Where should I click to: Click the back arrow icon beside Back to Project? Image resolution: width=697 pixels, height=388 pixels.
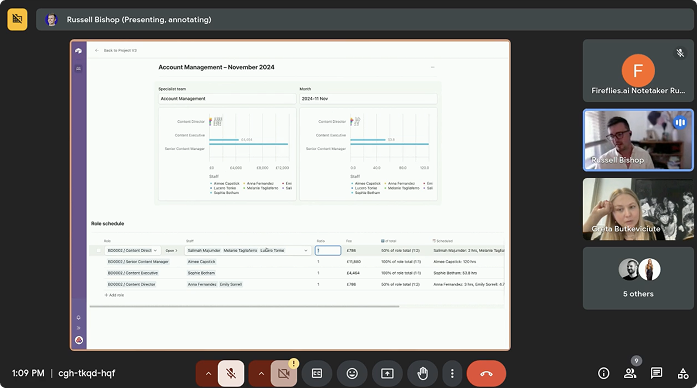pos(96,51)
